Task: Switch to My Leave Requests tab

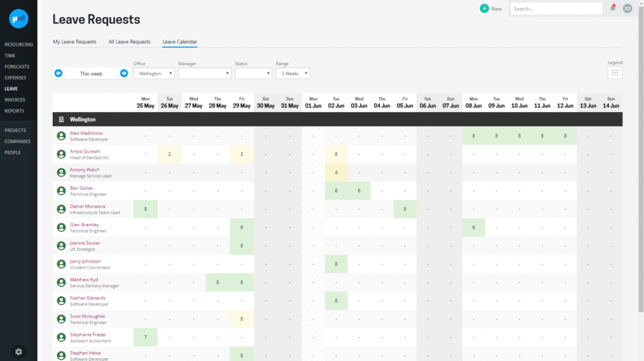Action: coord(74,42)
